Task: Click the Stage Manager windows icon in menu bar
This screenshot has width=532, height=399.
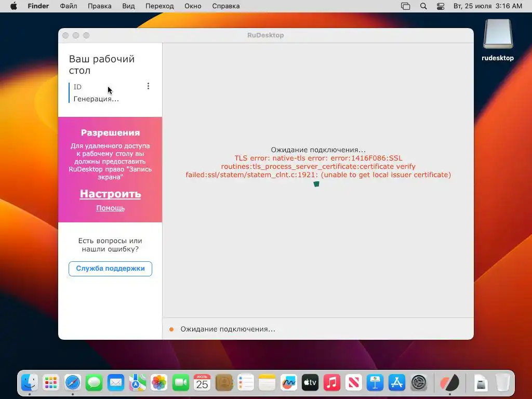Action: click(405, 6)
